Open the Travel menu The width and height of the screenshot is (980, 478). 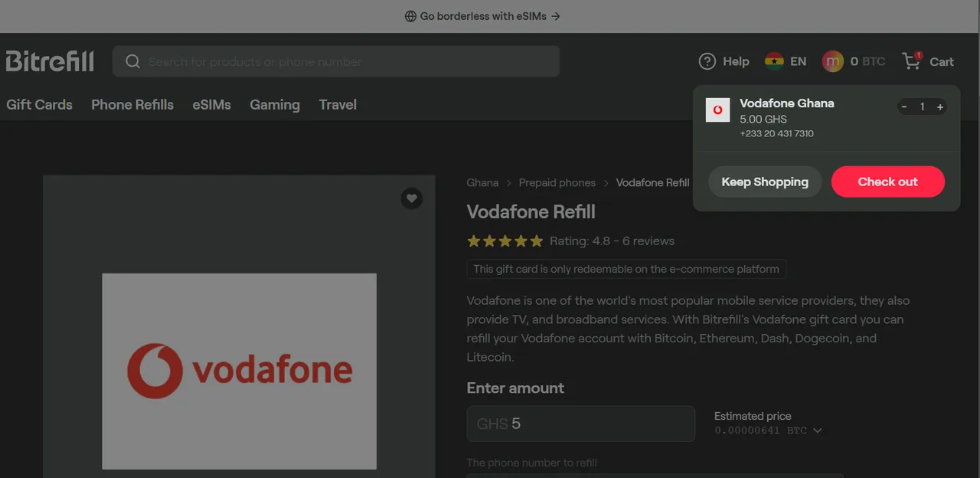click(338, 105)
